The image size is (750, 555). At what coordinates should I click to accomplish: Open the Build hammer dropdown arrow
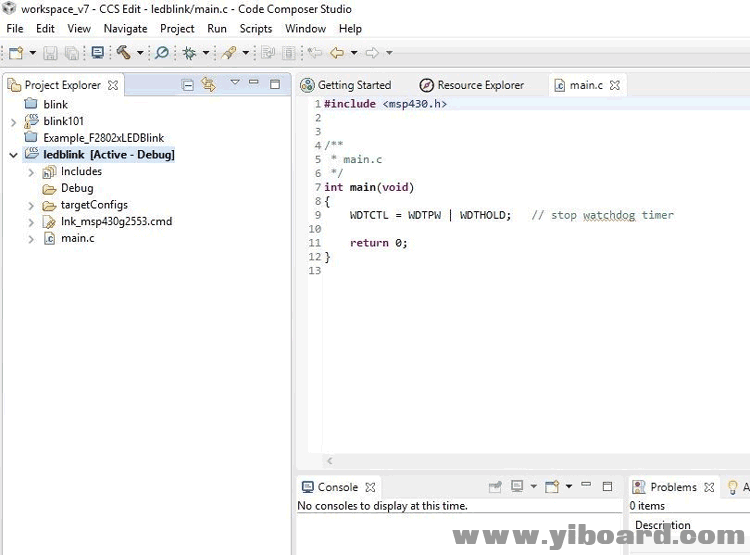point(140,52)
